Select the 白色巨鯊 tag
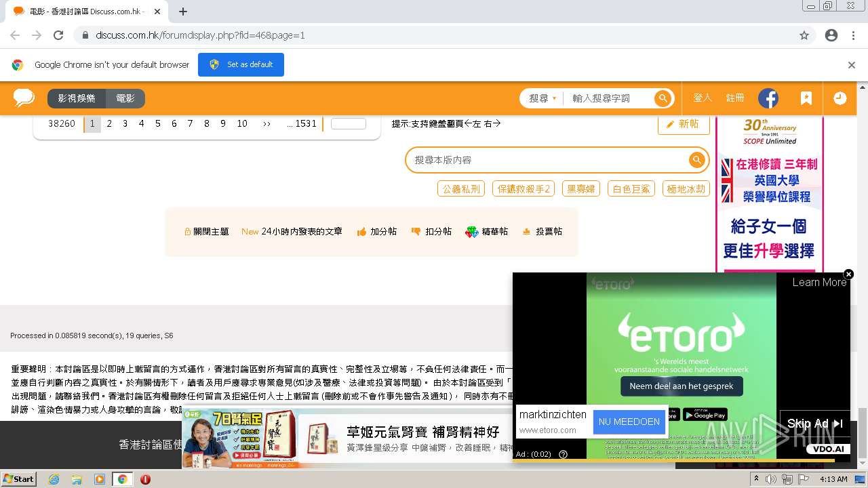 [631, 188]
